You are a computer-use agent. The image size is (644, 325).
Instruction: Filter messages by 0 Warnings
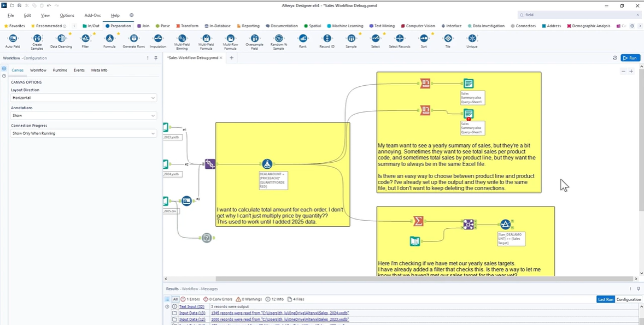pos(249,299)
